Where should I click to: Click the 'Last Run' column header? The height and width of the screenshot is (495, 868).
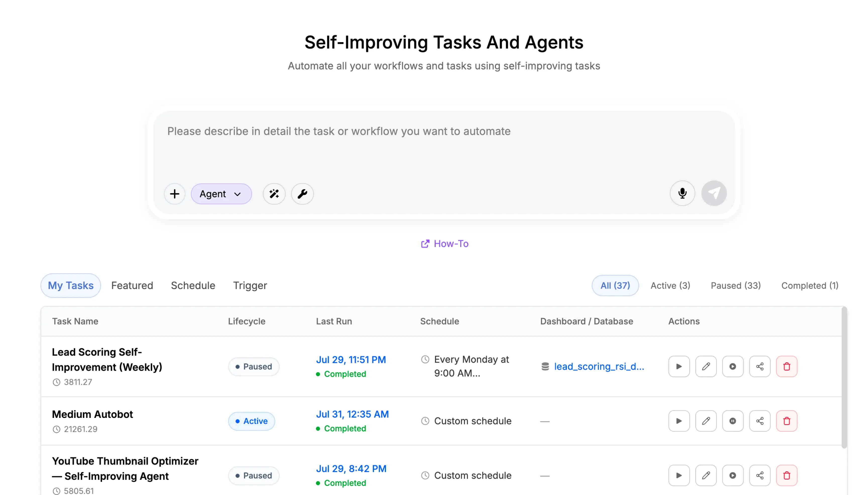(x=334, y=321)
